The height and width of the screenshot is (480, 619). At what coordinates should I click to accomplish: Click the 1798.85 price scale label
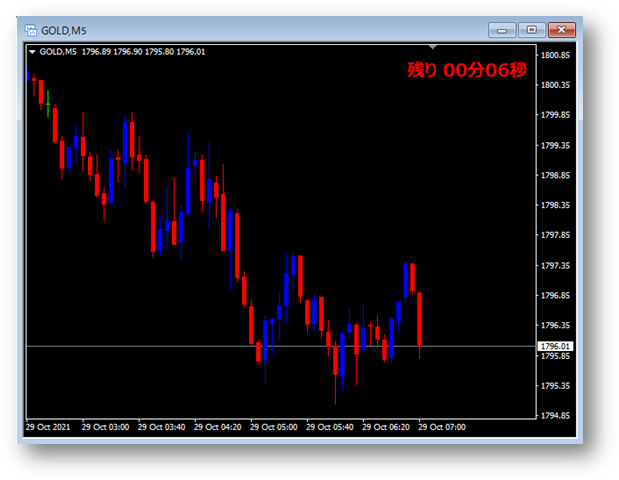(x=555, y=175)
